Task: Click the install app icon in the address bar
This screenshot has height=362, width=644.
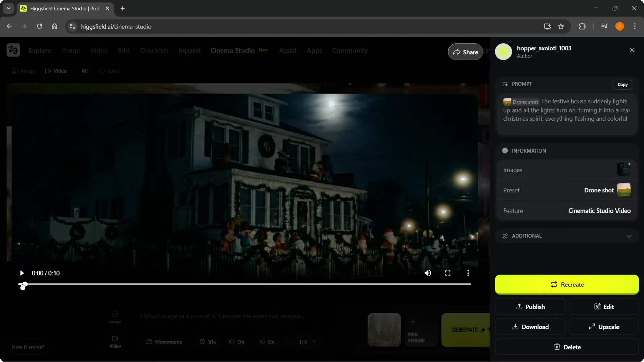Action: point(547,26)
